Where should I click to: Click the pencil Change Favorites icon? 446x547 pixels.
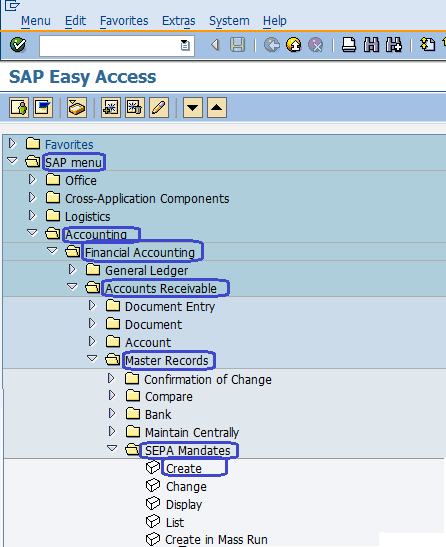pyautogui.click(x=159, y=107)
